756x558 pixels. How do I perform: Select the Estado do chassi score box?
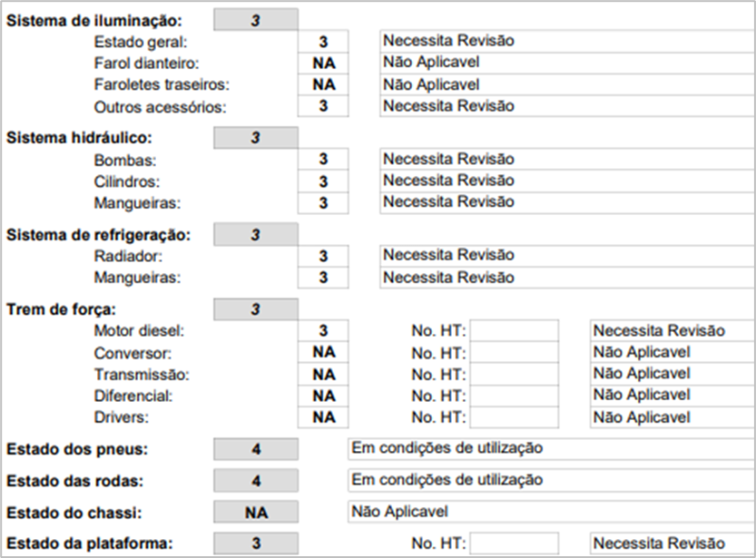(255, 513)
